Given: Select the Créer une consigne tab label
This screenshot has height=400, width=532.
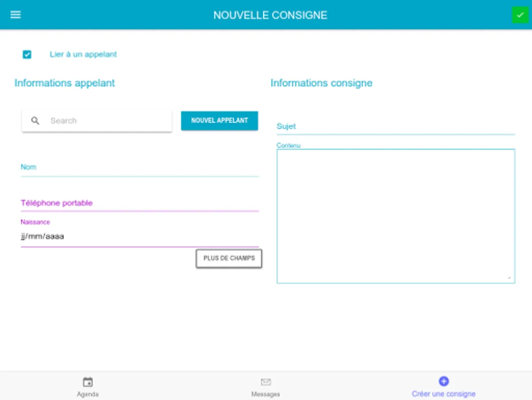Looking at the screenshot, I should [x=444, y=394].
